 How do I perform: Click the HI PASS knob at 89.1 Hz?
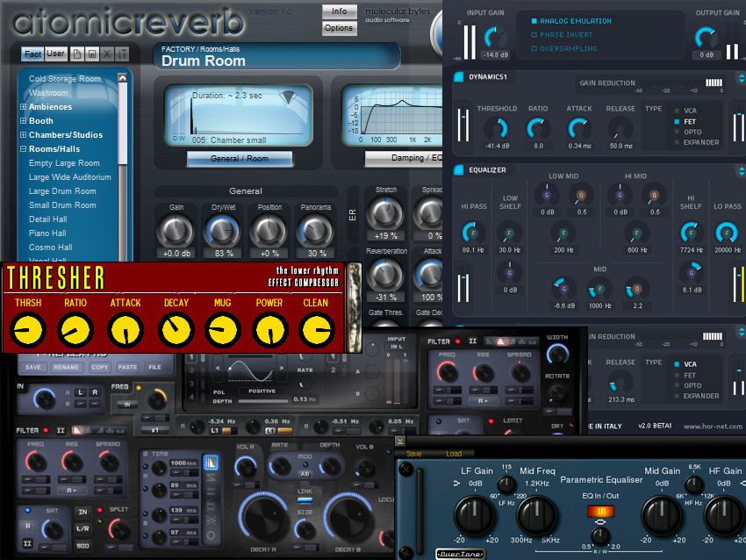pos(472,233)
